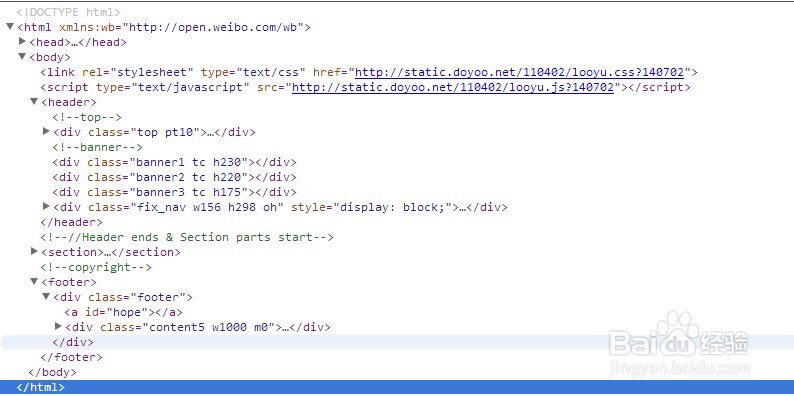Select the anchor with id hope
This screenshot has height=396, width=794.
(124, 312)
